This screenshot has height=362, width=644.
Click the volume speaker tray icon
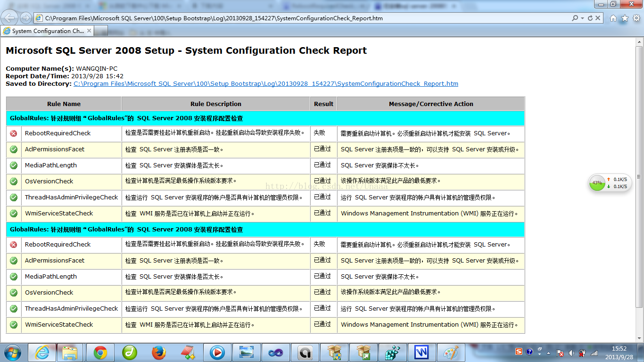(x=571, y=353)
